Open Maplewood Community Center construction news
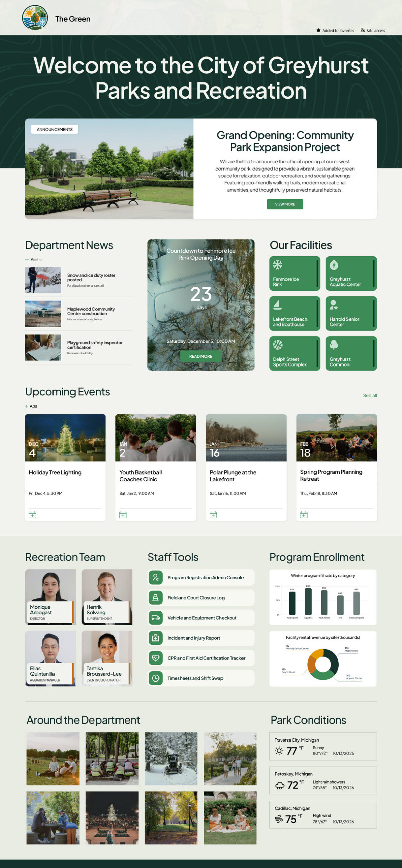402x868 pixels. pyautogui.click(x=91, y=311)
